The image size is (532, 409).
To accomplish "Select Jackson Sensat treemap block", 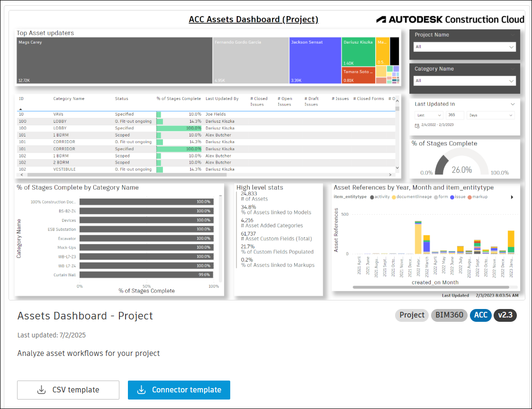I will [x=315, y=60].
